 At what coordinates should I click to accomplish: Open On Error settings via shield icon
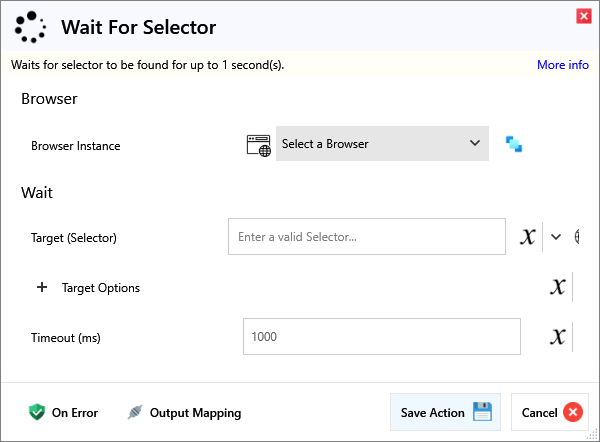pyautogui.click(x=37, y=412)
